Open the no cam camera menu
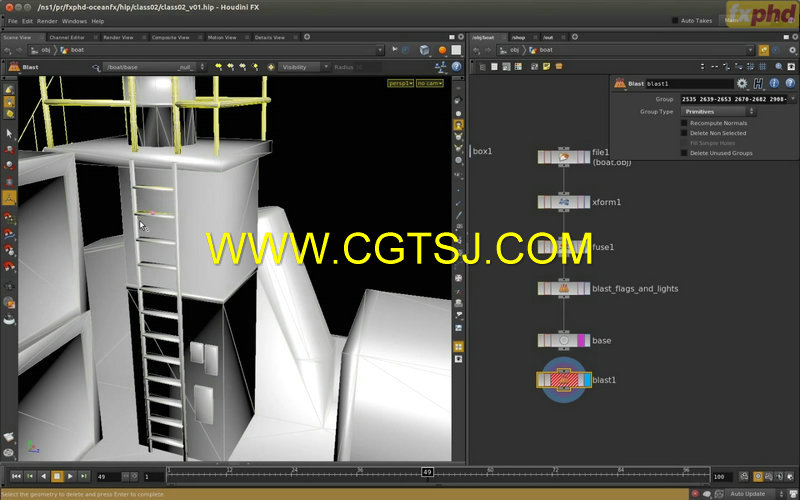 [x=430, y=83]
